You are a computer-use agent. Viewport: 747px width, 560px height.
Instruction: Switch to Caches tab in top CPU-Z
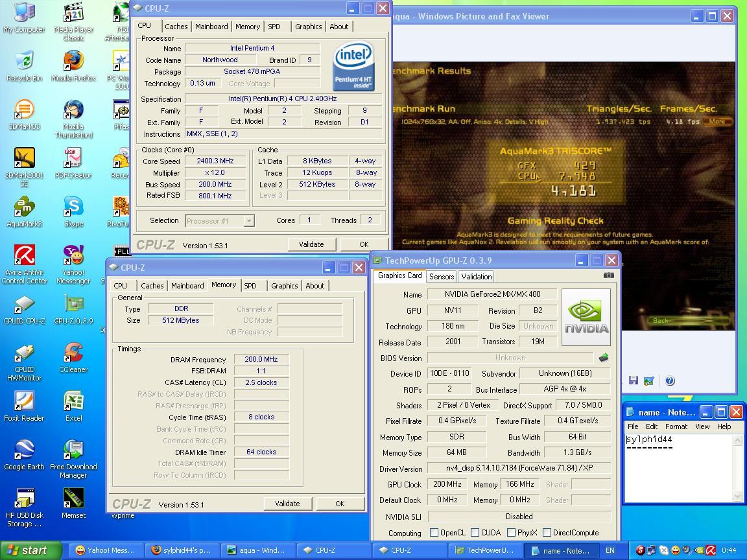tap(176, 27)
